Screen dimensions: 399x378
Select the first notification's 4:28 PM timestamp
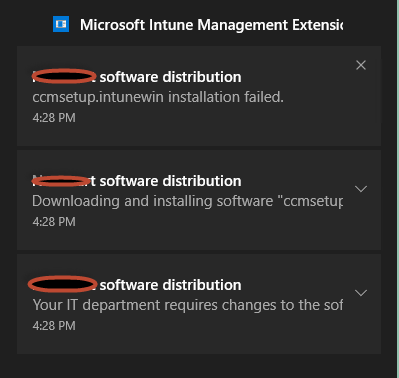pos(54,118)
